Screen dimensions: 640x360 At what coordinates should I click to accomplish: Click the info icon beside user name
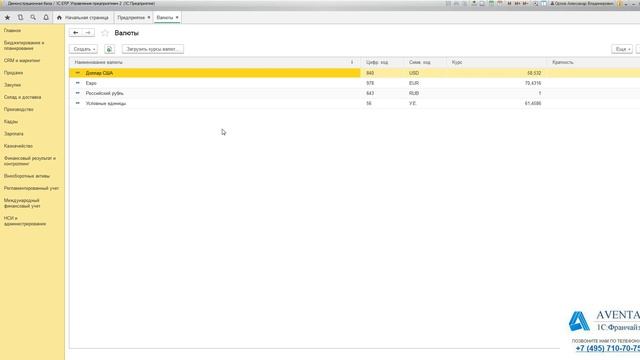(619, 4)
